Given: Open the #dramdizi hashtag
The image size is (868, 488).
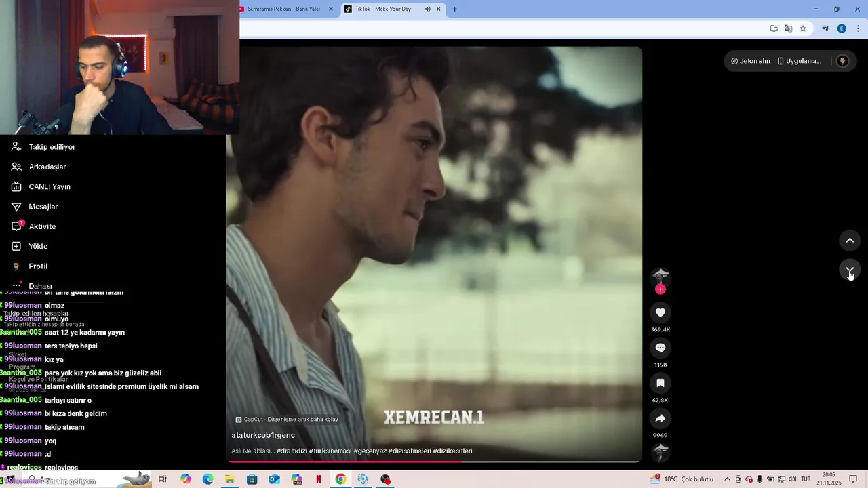Looking at the screenshot, I should click(292, 451).
